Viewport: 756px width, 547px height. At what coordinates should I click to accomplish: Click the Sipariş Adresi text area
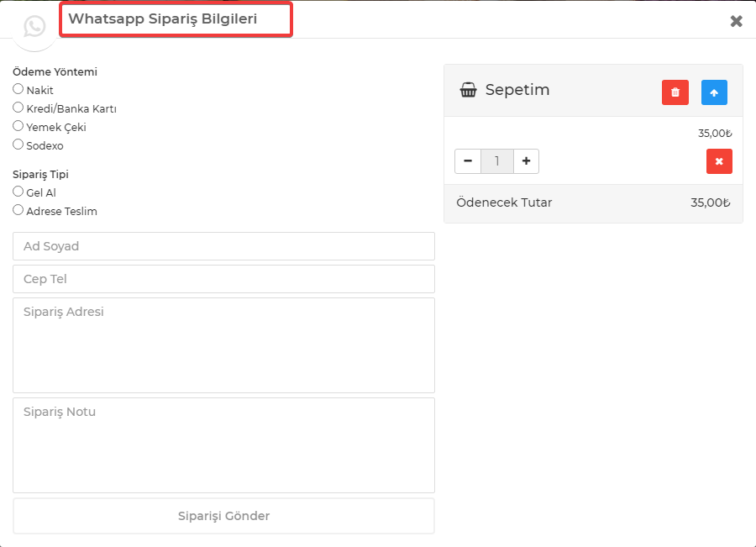223,345
